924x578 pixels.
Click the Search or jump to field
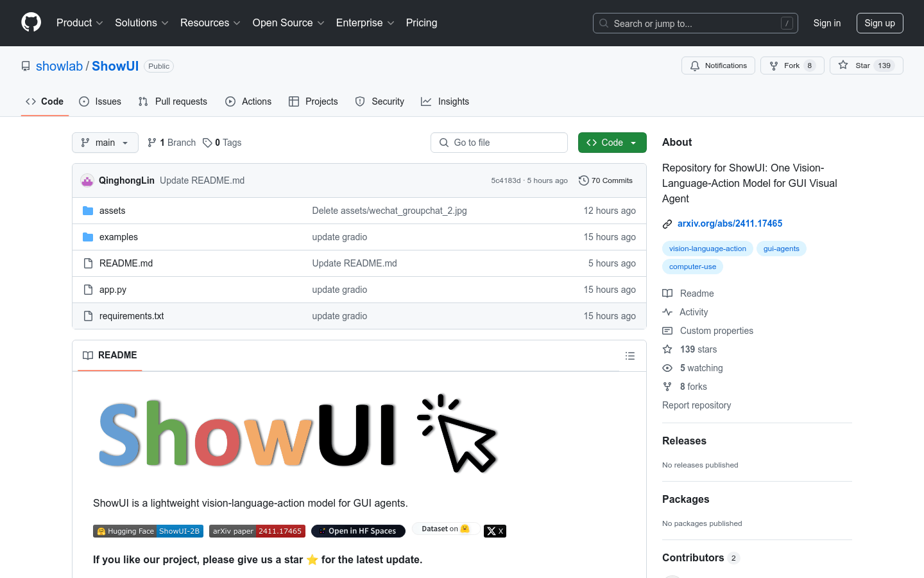coord(696,23)
